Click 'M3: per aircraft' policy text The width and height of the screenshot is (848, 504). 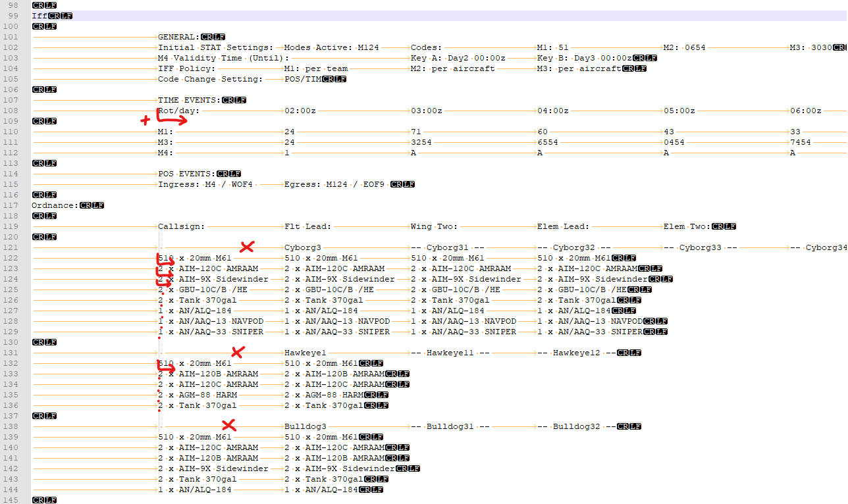[x=579, y=68]
